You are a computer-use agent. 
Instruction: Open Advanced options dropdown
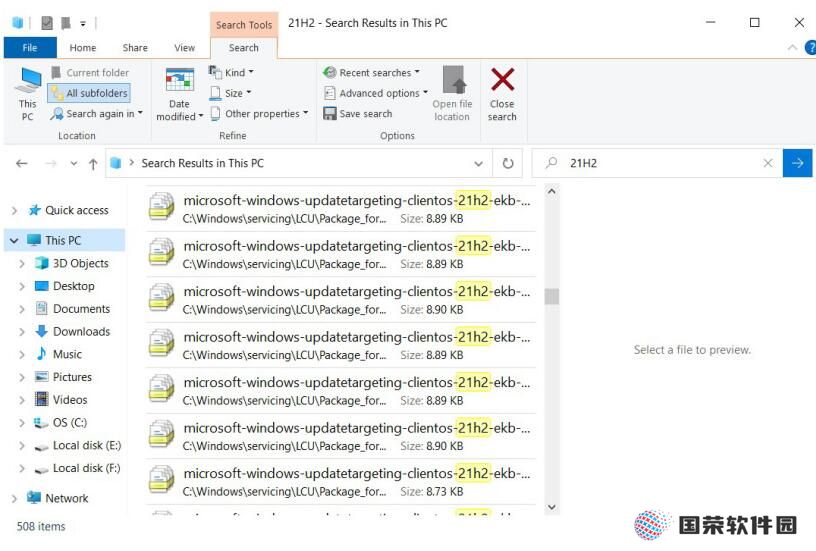tap(376, 93)
